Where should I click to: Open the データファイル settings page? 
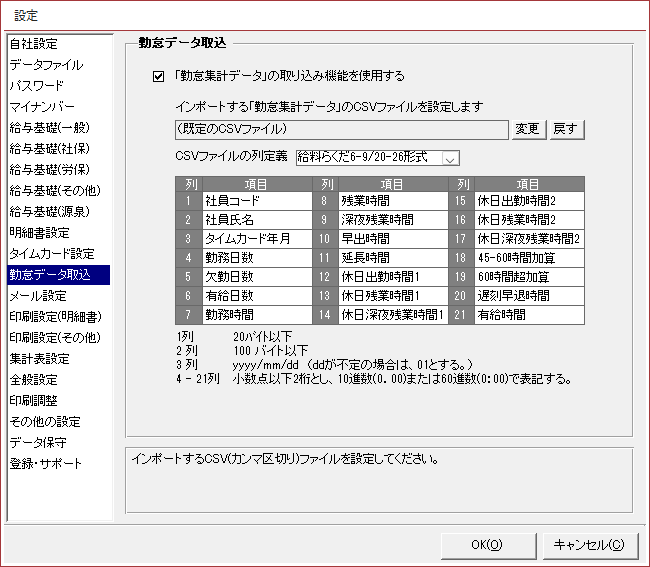click(46, 65)
